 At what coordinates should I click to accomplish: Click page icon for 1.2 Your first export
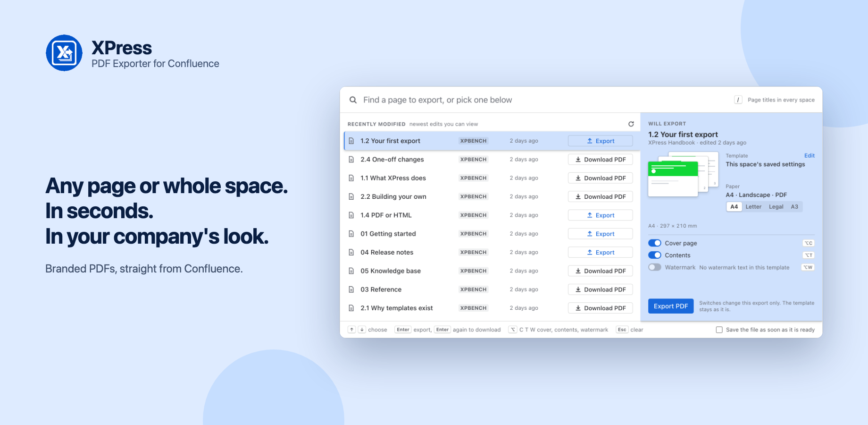(x=351, y=141)
